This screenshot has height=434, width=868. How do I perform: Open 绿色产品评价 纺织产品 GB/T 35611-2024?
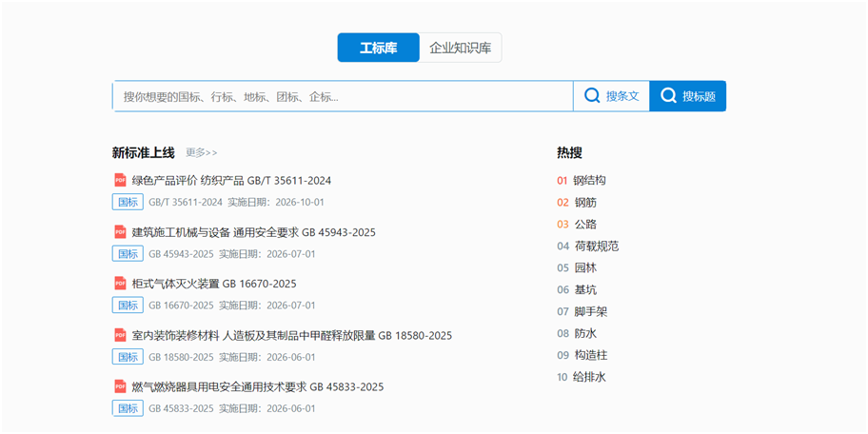(231, 180)
